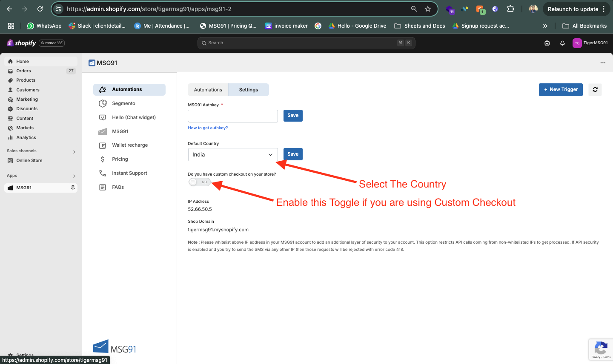Click the MSG91 Authkey input field

pos(233,116)
